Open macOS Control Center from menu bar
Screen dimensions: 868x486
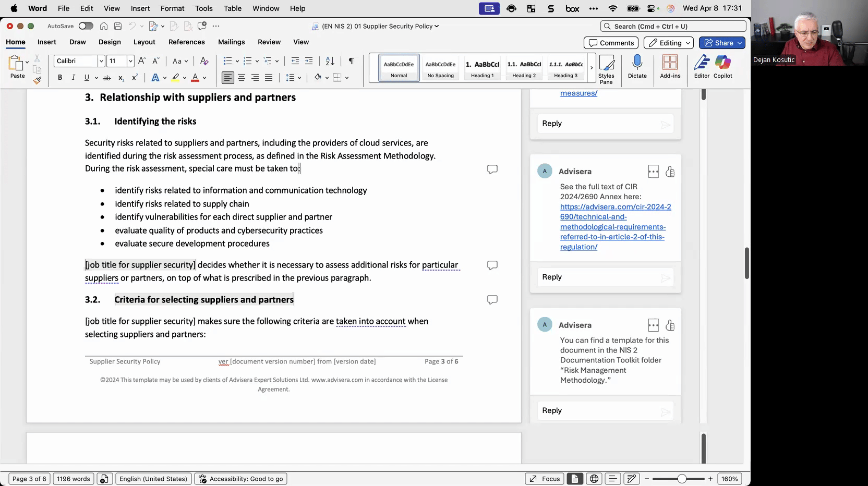(652, 8)
